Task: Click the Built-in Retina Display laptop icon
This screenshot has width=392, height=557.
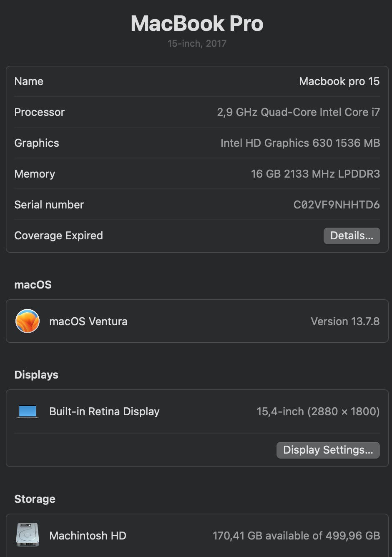Action: (28, 411)
